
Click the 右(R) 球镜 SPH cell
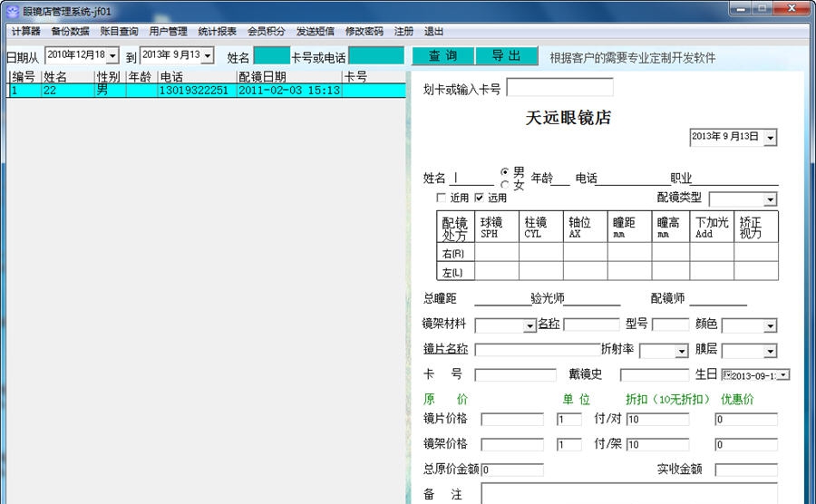[x=497, y=252]
